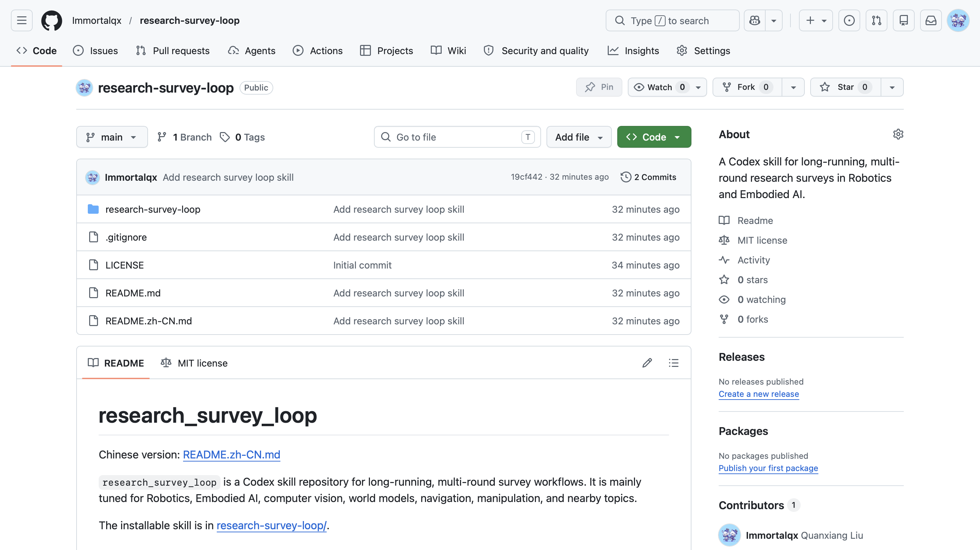Edit About section via gear icon
This screenshot has width=980, height=550.
click(x=898, y=134)
